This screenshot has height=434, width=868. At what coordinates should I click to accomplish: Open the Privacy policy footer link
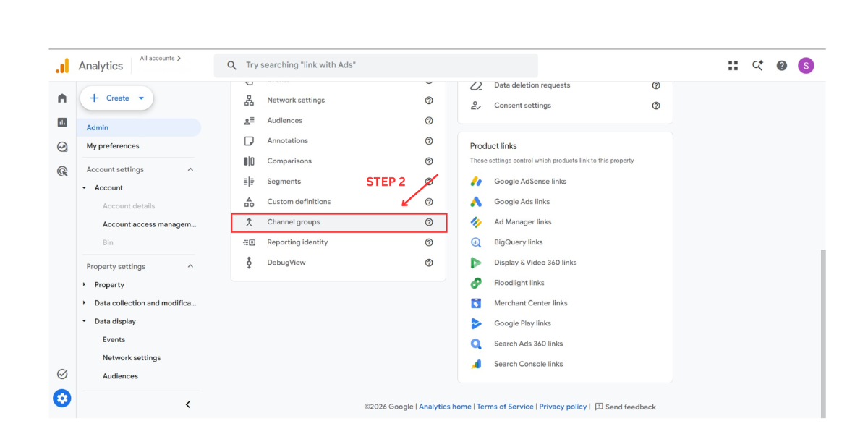tap(563, 407)
